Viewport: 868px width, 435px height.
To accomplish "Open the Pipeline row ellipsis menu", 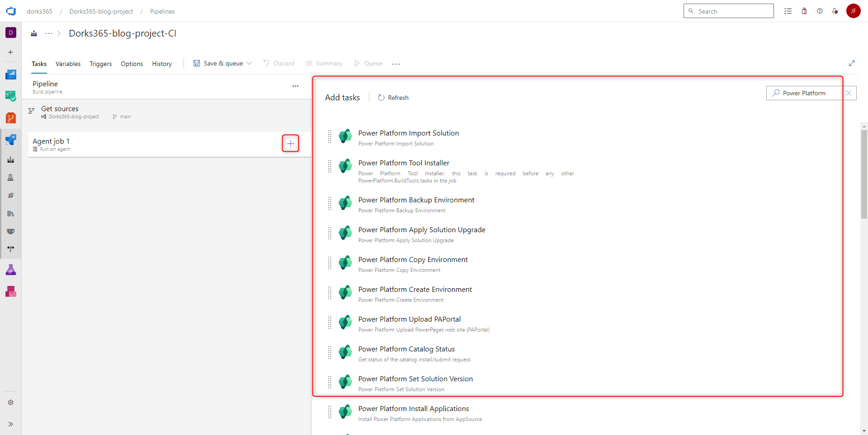I will pos(295,86).
